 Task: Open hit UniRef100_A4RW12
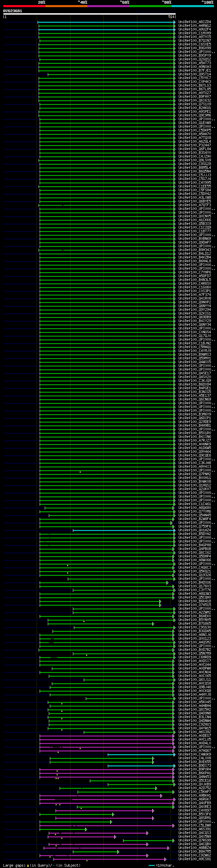coord(195,26)
